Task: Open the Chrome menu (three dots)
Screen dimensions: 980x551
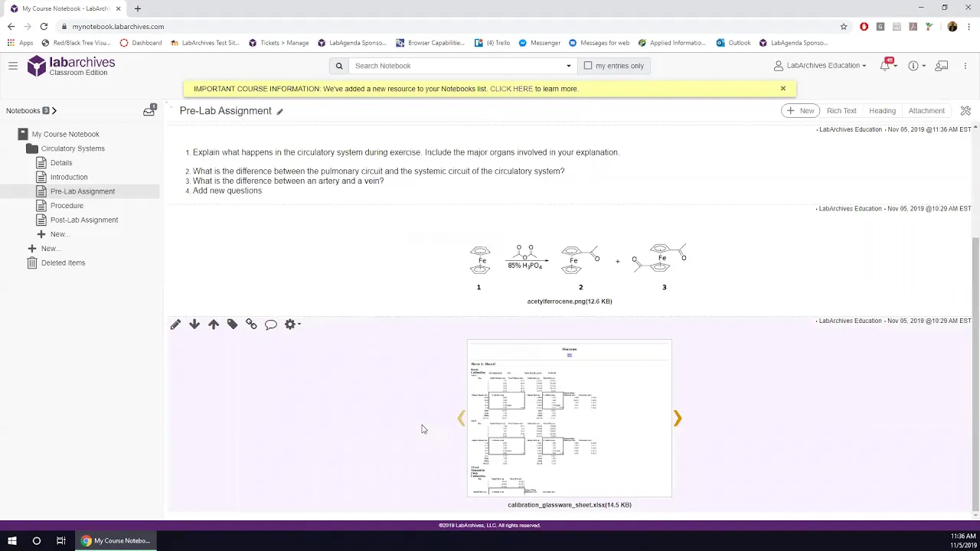Action: (968, 26)
